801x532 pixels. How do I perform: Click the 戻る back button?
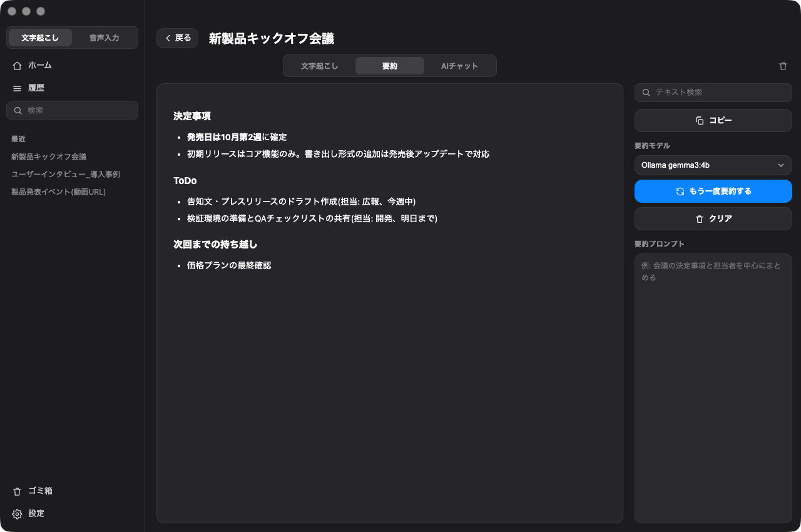(178, 38)
